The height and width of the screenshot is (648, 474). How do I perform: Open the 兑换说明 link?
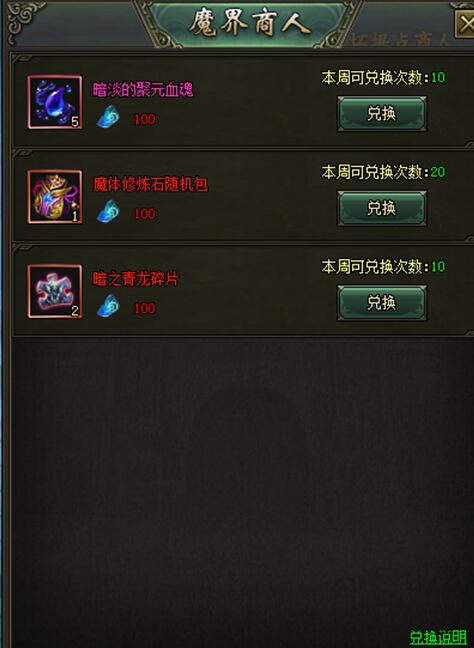(x=438, y=637)
